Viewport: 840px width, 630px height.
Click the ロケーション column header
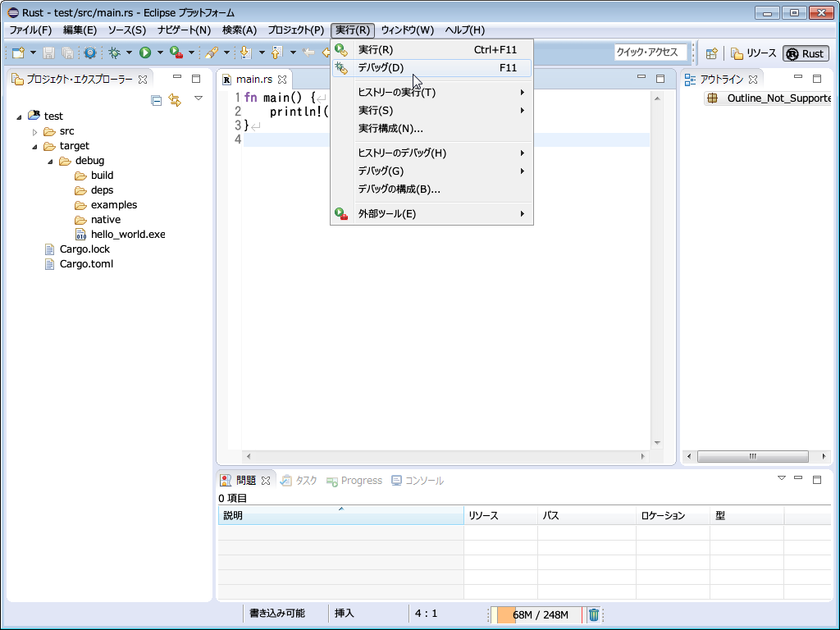coord(673,515)
